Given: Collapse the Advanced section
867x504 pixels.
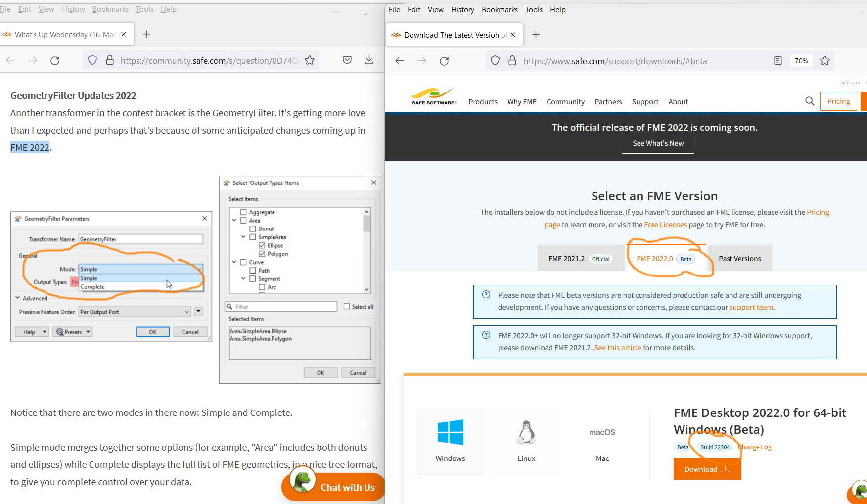Looking at the screenshot, I should [x=18, y=298].
